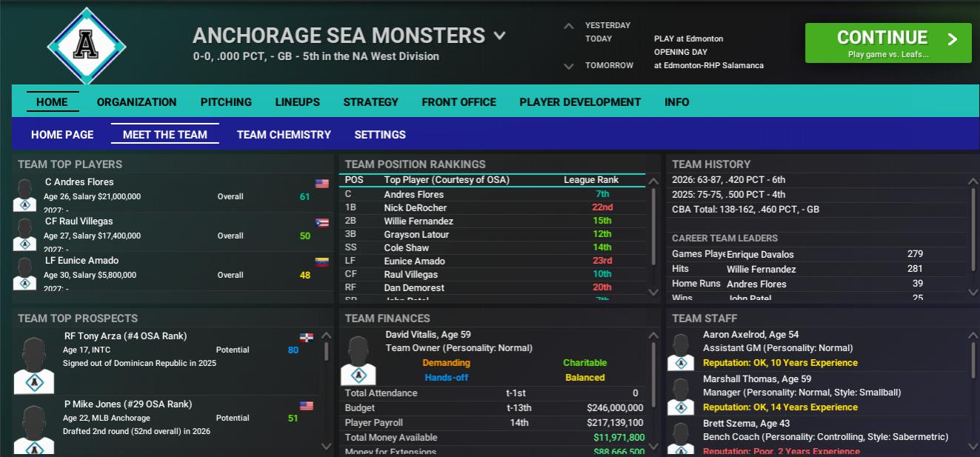The width and height of the screenshot is (980, 457).
Task: Open the Player Development menu
Action: pos(580,102)
